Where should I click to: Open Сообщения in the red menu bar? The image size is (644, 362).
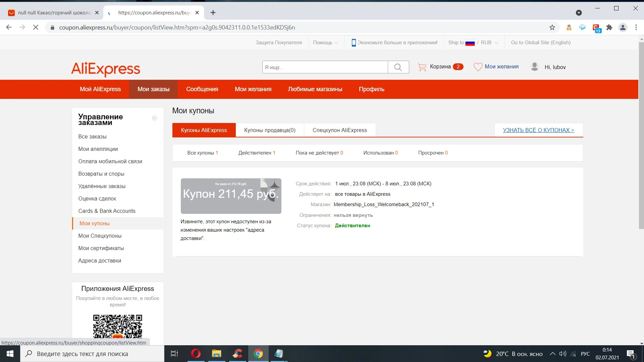coord(202,89)
